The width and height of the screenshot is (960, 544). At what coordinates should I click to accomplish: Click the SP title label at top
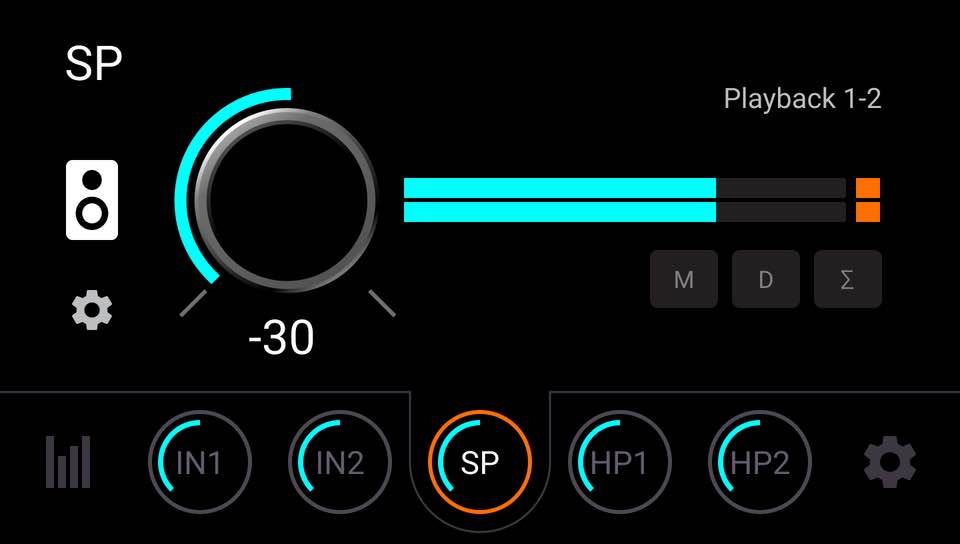click(94, 64)
